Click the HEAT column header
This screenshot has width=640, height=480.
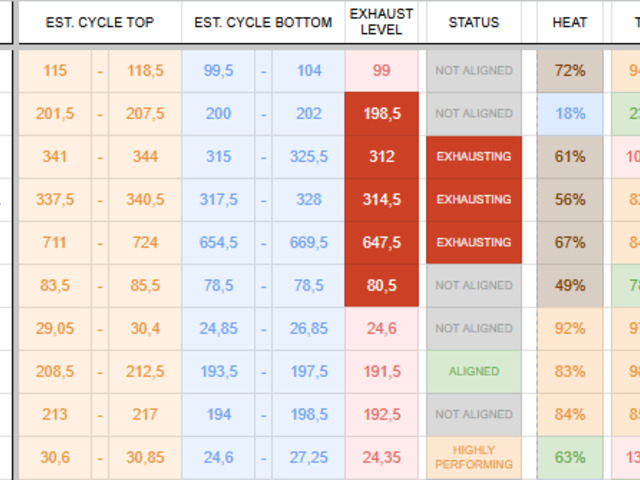point(570,22)
